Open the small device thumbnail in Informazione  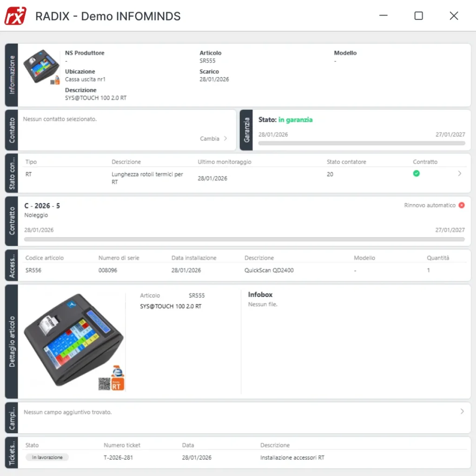(42, 66)
